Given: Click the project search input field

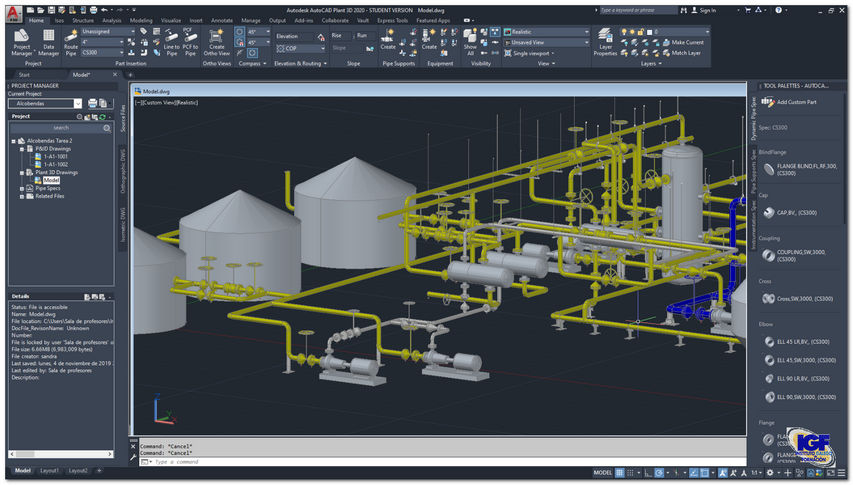Looking at the screenshot, I should [x=60, y=128].
